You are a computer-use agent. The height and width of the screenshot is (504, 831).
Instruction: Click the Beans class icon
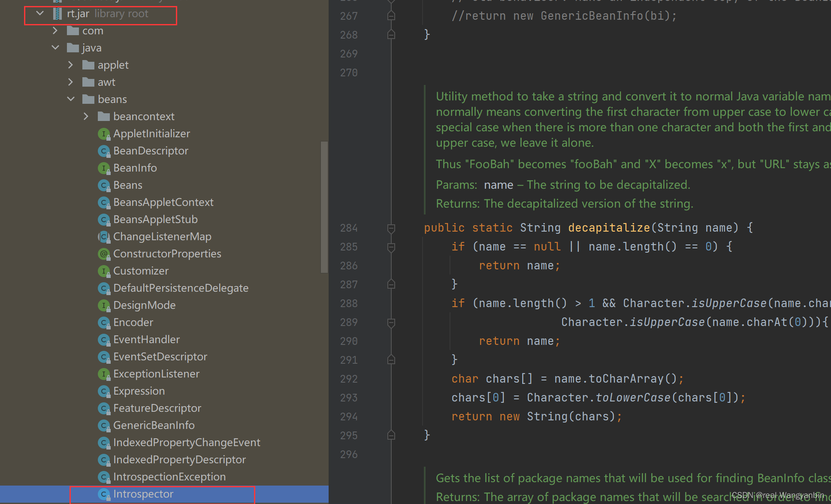[104, 185]
